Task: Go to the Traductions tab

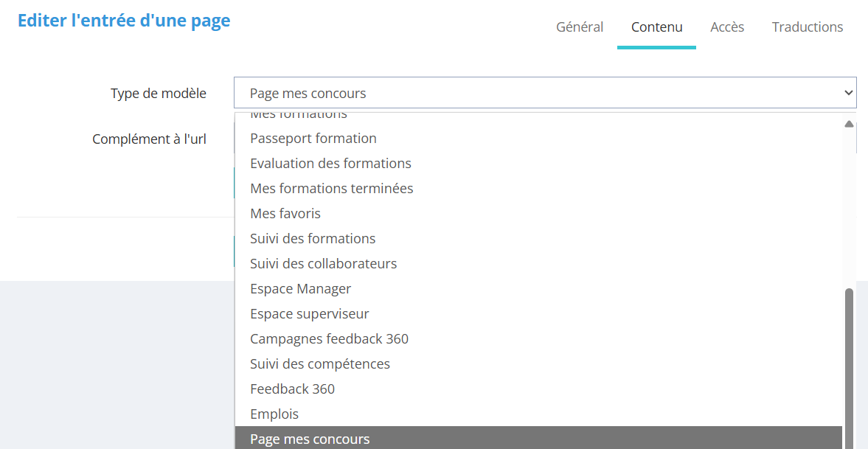Action: pos(807,27)
